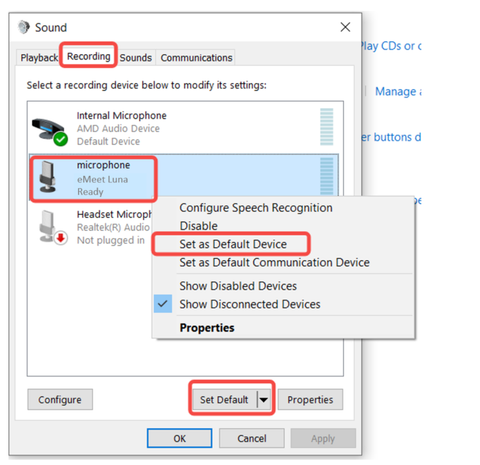Click the eMeet Luna microphone icon
The image size is (480, 465).
pos(48,177)
